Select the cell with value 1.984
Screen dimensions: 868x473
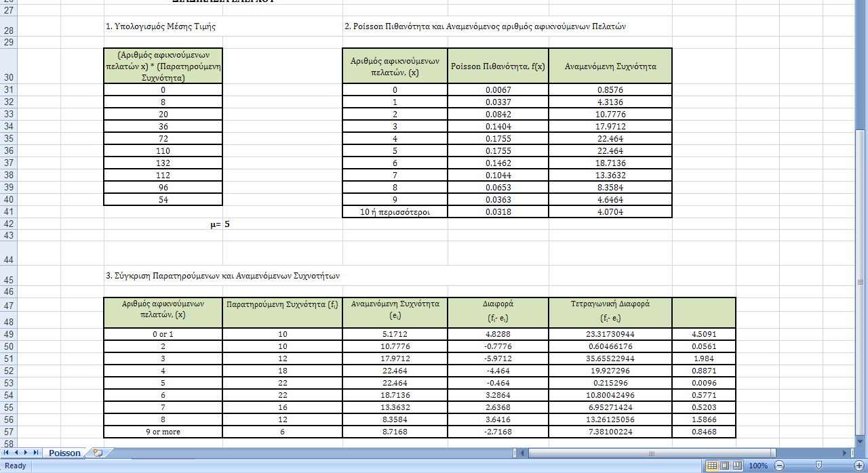pos(703,358)
